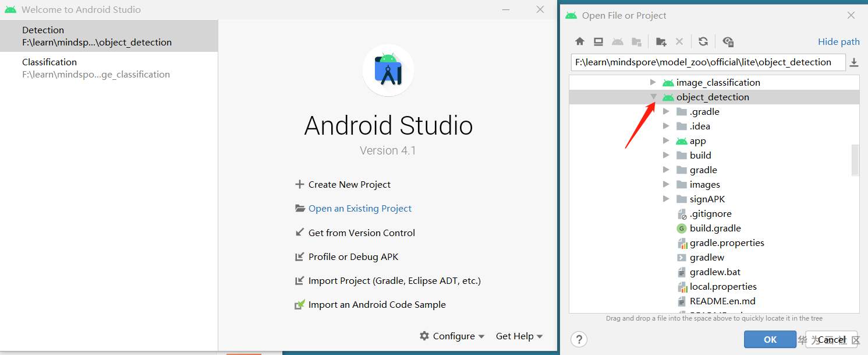Select the gradle.properties file name

point(727,243)
